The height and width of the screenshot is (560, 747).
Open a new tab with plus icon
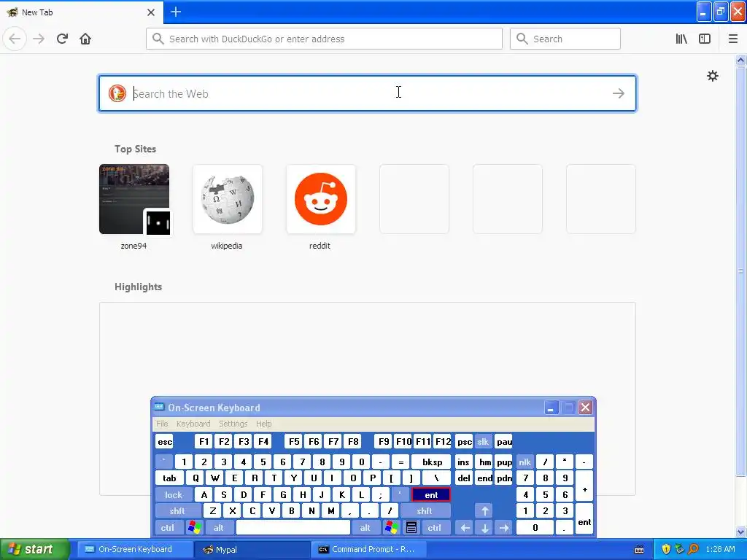point(176,12)
